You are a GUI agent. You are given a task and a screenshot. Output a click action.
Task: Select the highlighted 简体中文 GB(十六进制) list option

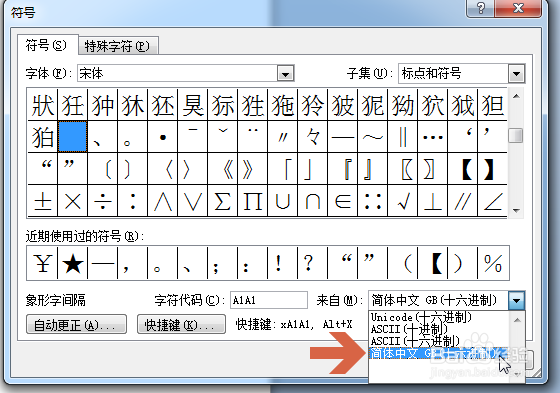pyautogui.click(x=439, y=353)
